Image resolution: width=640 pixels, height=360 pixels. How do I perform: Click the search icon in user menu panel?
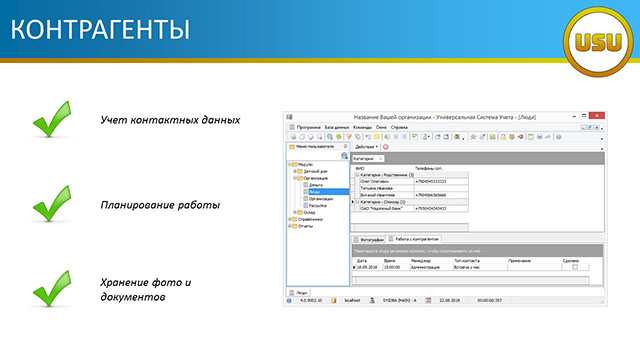344,156
